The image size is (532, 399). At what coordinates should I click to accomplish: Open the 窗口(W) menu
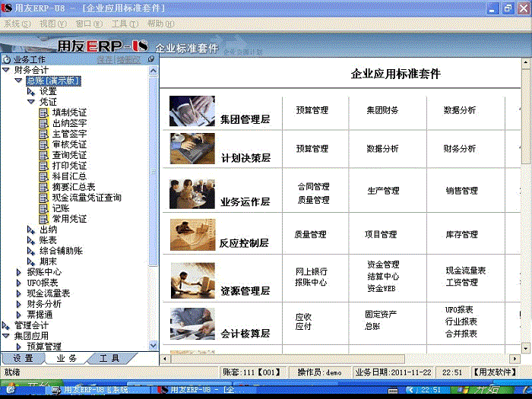tap(89, 24)
